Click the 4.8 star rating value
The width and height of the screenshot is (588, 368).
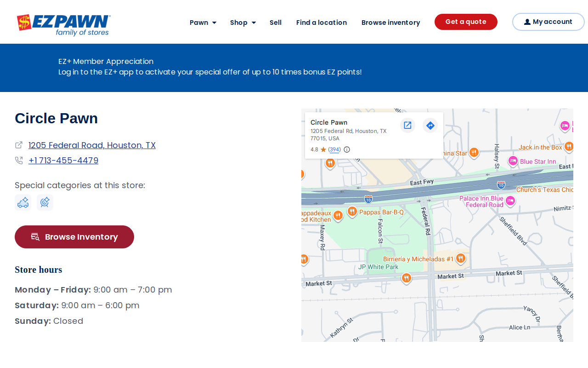(x=314, y=149)
